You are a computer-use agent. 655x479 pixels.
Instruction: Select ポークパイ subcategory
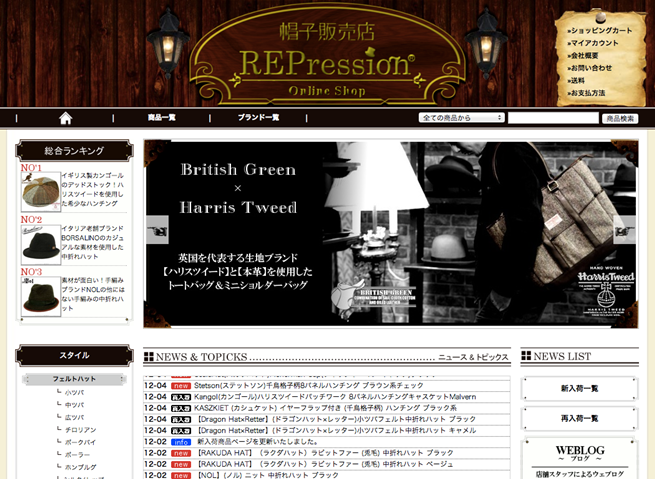[80, 443]
